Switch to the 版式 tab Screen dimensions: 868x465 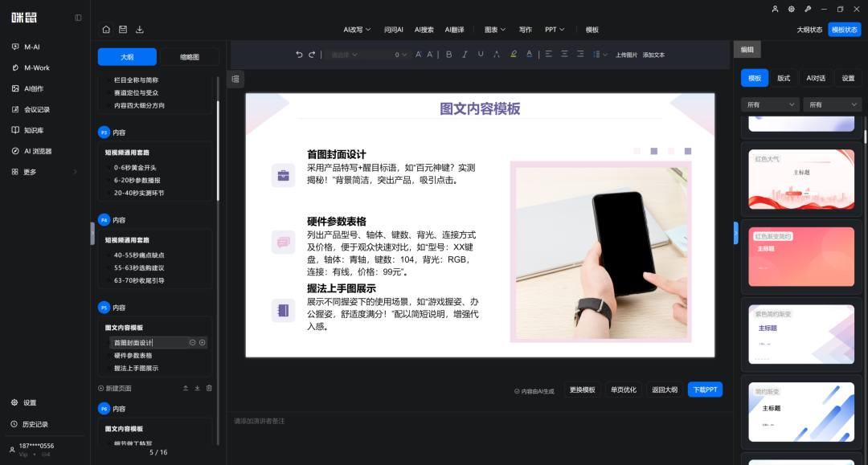tap(784, 78)
